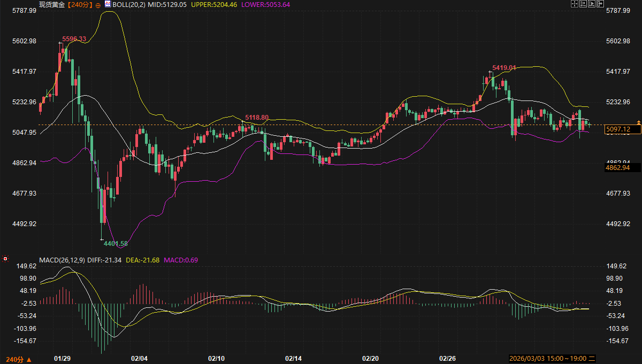Viewport: 642px width, 364px height.
Task: Open the 240分 period selector at bottom left
Action: (x=18, y=359)
